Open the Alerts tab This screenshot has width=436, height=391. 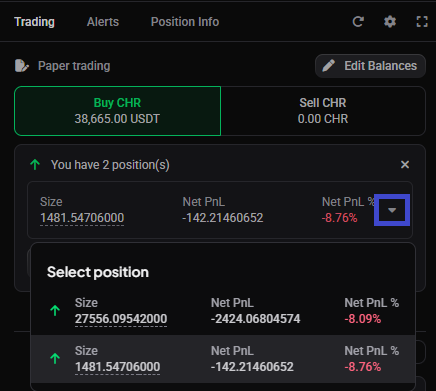(103, 22)
